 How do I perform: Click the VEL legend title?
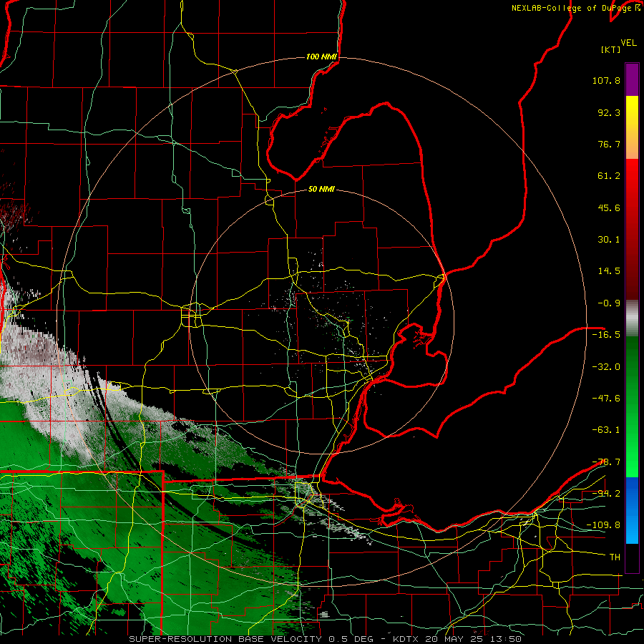[x=628, y=43]
